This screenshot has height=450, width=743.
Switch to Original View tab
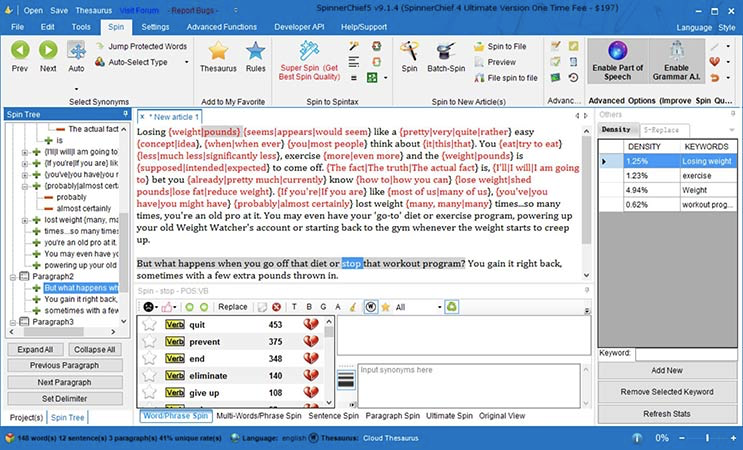(502, 416)
